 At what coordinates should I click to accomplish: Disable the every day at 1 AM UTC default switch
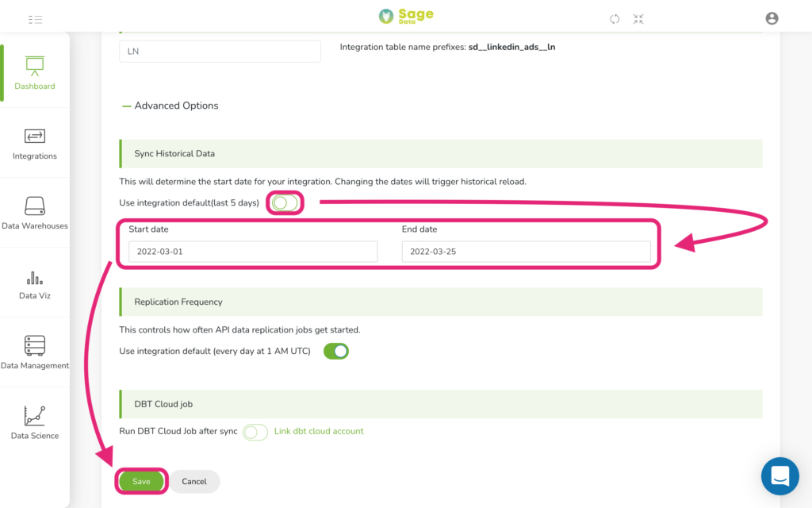pos(336,351)
